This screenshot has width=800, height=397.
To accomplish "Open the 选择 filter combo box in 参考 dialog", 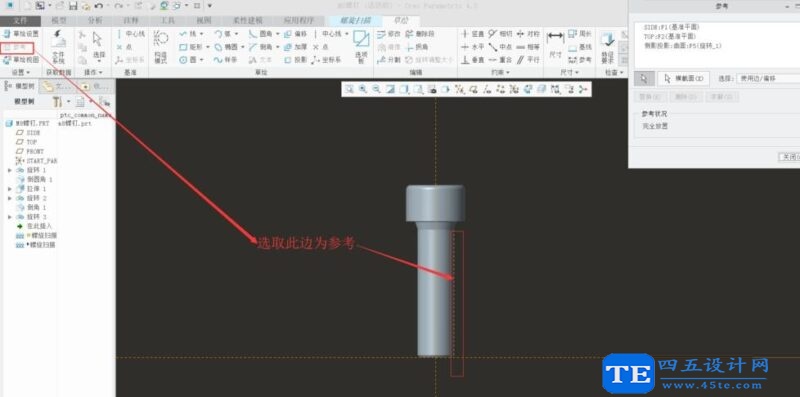I will click(768, 79).
